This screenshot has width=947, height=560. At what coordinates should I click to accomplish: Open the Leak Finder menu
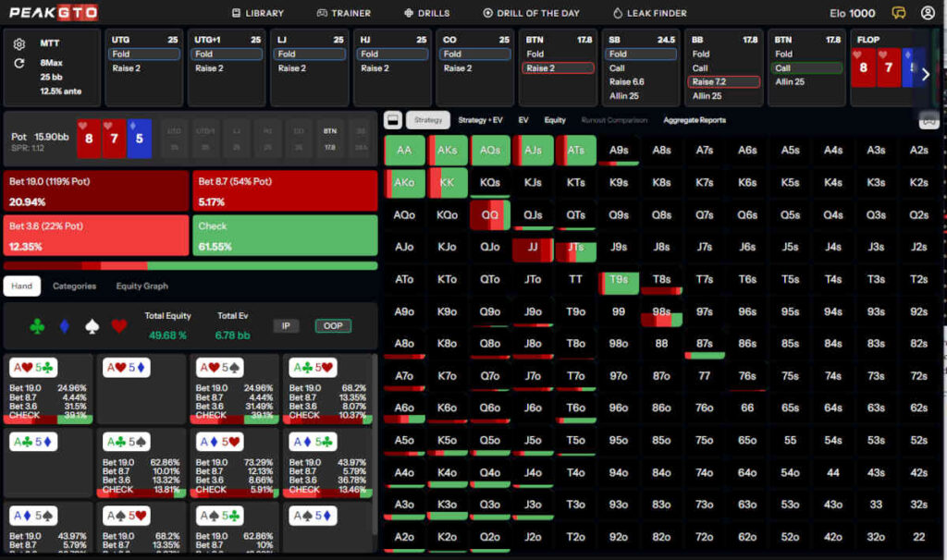pos(650,13)
